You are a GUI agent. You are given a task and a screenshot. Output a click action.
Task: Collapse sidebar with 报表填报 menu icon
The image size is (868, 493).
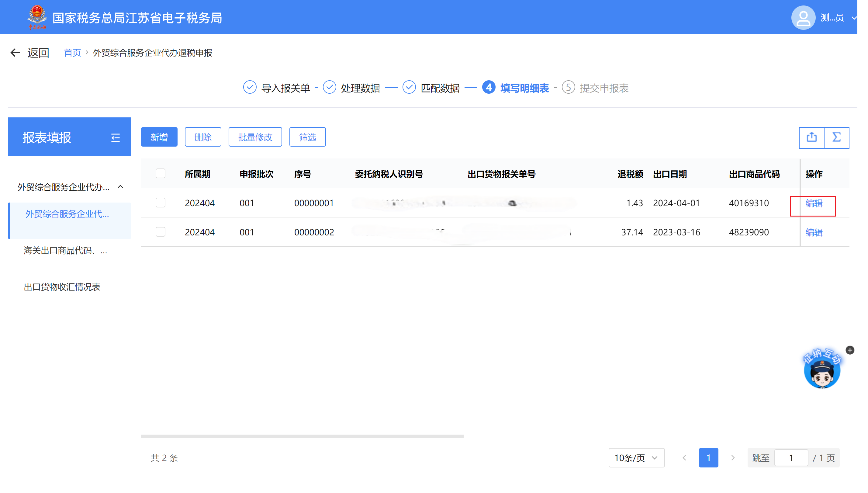click(x=116, y=137)
